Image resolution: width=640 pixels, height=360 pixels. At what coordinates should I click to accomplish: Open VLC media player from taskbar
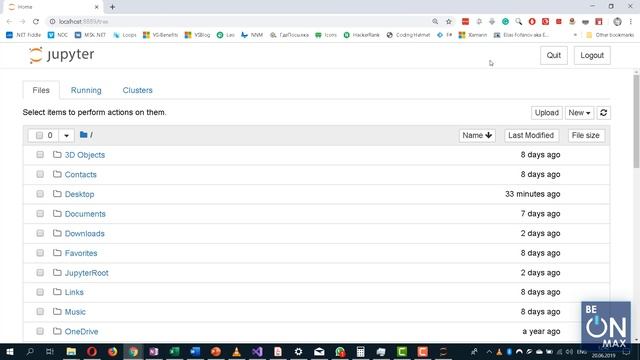236,351
